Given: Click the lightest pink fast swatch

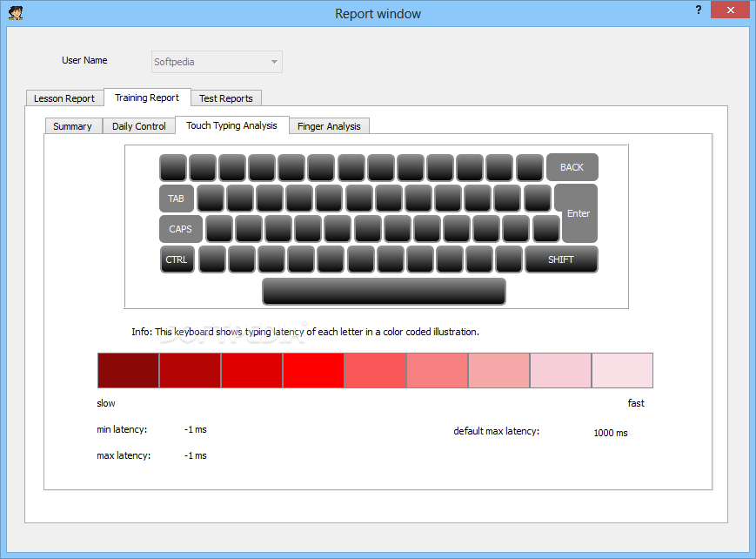Looking at the screenshot, I should tap(622, 370).
